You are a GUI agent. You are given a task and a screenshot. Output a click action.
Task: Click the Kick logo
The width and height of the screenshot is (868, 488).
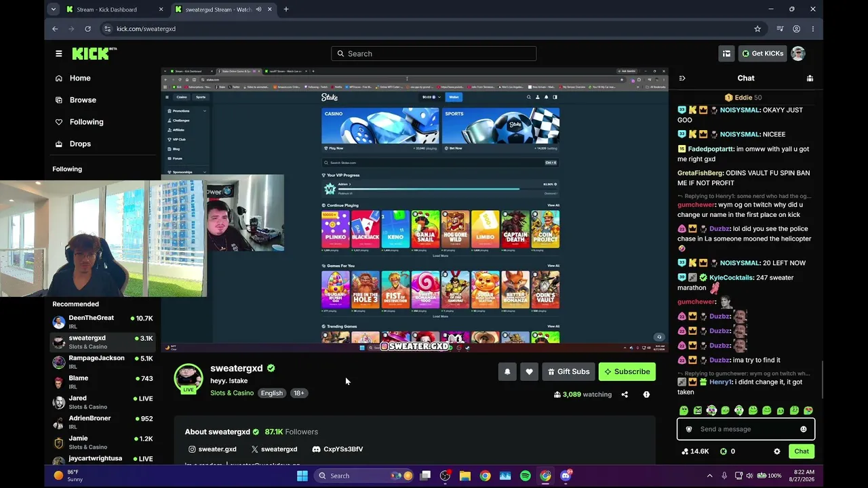click(x=94, y=54)
